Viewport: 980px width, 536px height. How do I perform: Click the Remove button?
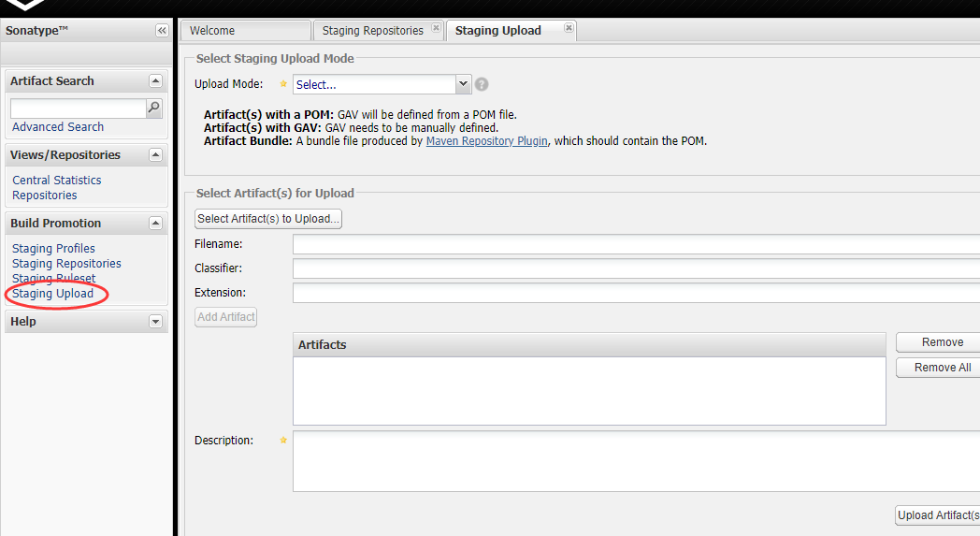[x=938, y=342]
